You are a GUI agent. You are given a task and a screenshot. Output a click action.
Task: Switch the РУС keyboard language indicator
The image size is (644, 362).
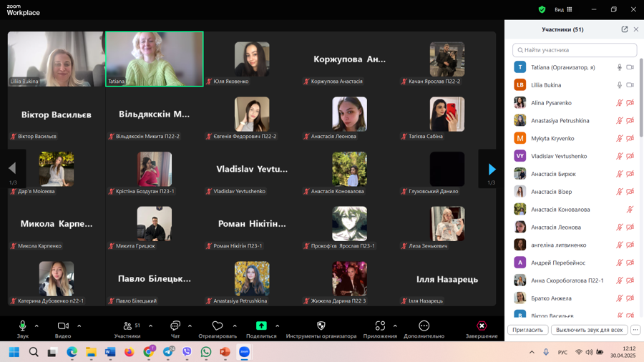tap(562, 352)
